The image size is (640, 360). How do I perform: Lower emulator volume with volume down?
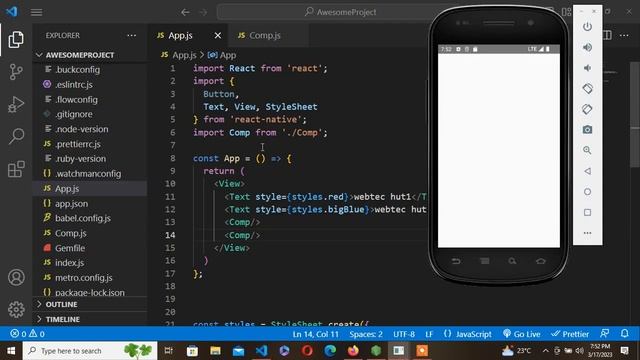click(587, 68)
